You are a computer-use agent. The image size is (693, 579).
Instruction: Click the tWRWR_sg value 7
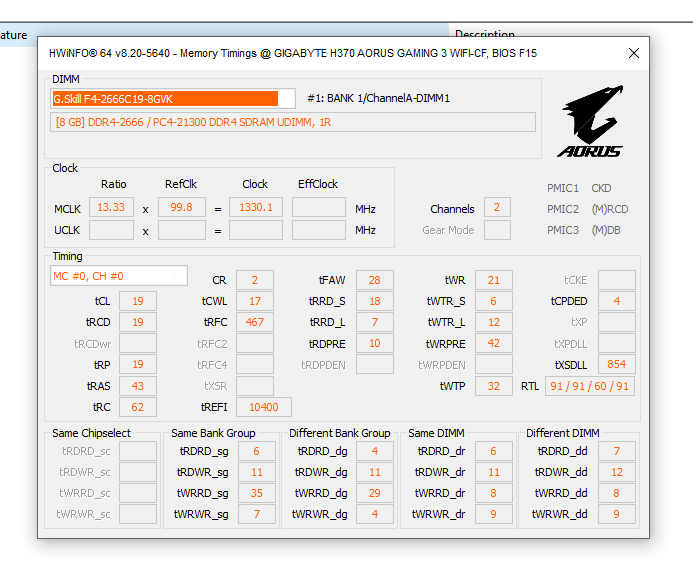256,514
